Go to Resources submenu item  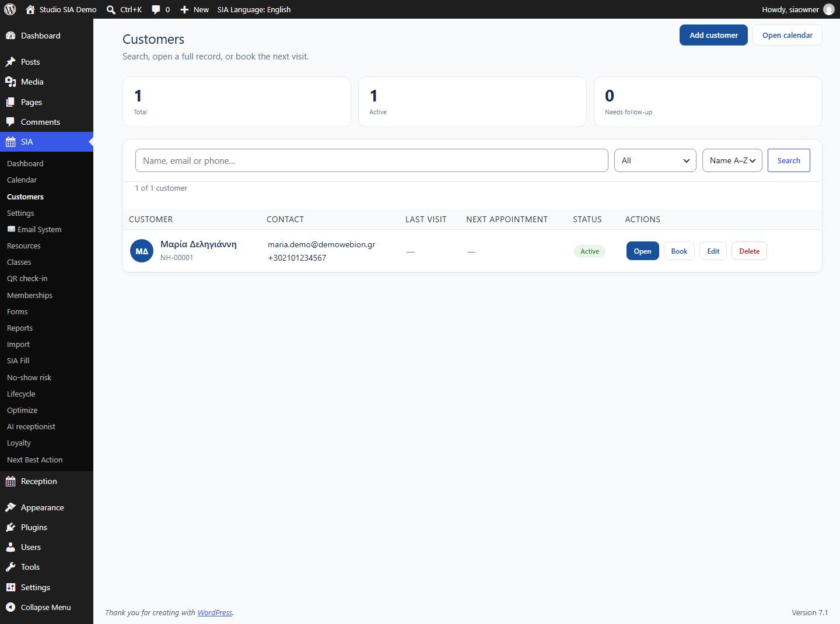point(24,246)
